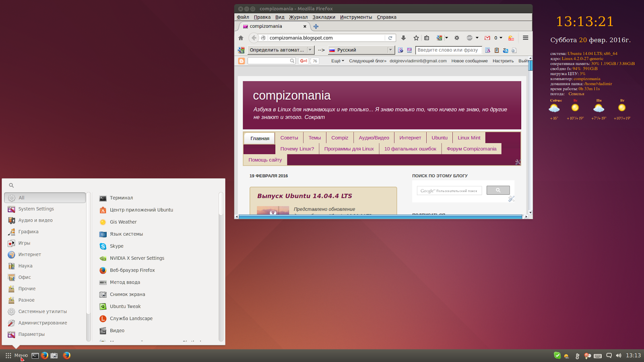Show bookmarks list icon in Firefox toolbar
Screen dimensions: 644x362
pos(427,38)
